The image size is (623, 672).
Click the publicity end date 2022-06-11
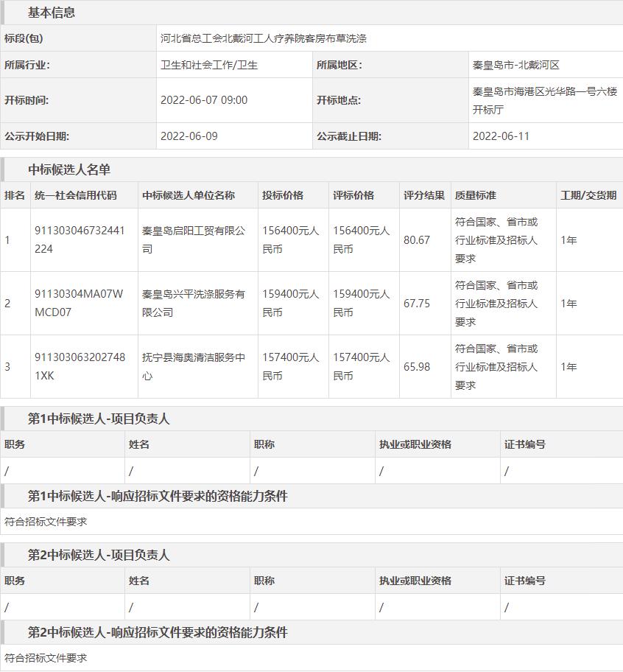point(501,136)
